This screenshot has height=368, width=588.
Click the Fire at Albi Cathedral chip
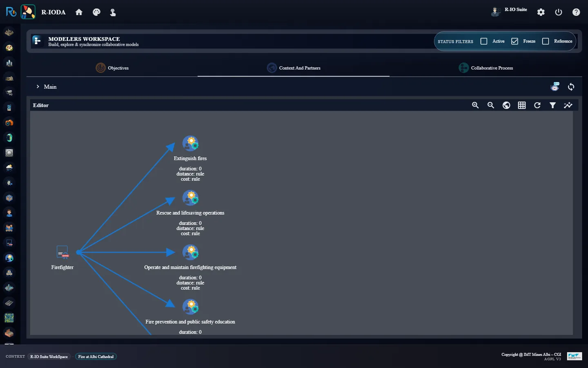[x=96, y=357]
